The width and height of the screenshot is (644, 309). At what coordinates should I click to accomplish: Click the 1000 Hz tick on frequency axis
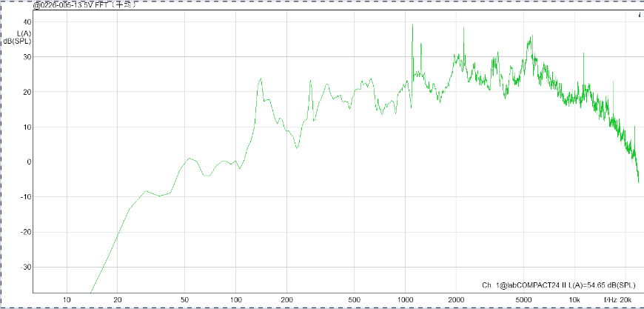[x=404, y=299]
